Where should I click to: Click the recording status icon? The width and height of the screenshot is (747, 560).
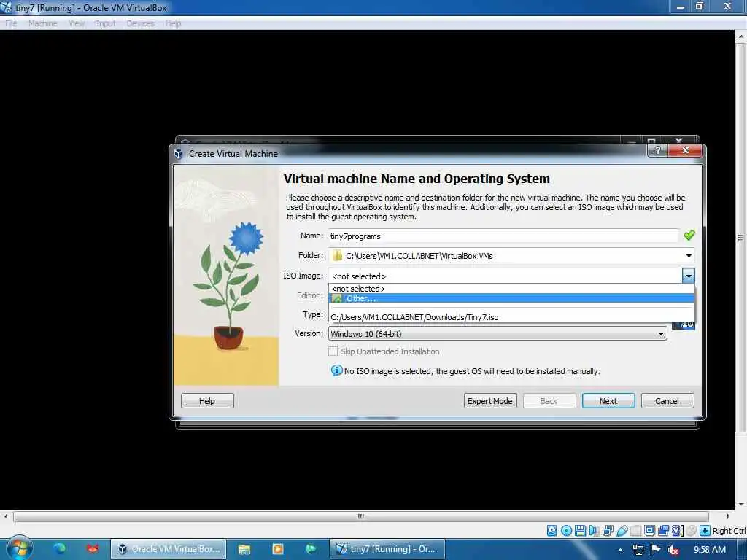click(x=664, y=531)
